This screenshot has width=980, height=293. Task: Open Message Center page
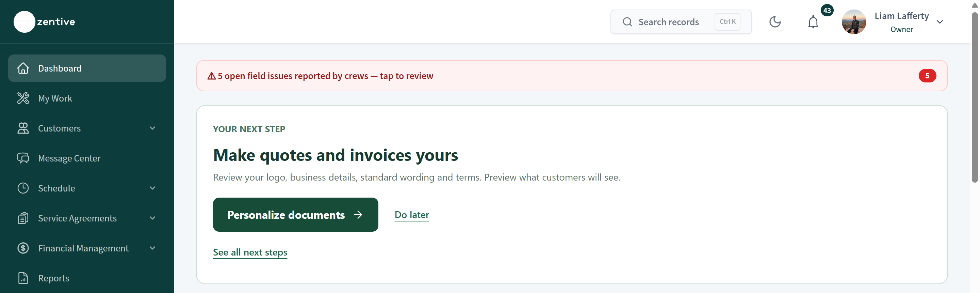pyautogui.click(x=87, y=158)
